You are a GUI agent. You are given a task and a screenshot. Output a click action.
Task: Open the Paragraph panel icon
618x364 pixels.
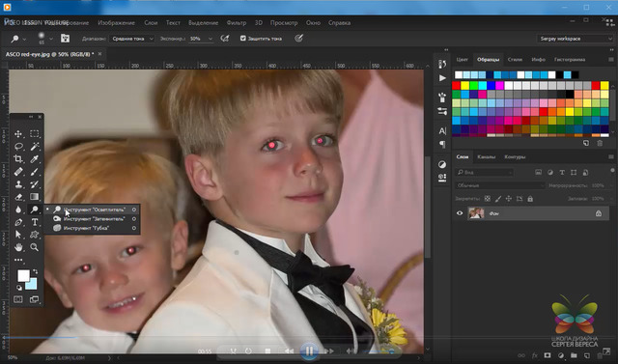[442, 144]
